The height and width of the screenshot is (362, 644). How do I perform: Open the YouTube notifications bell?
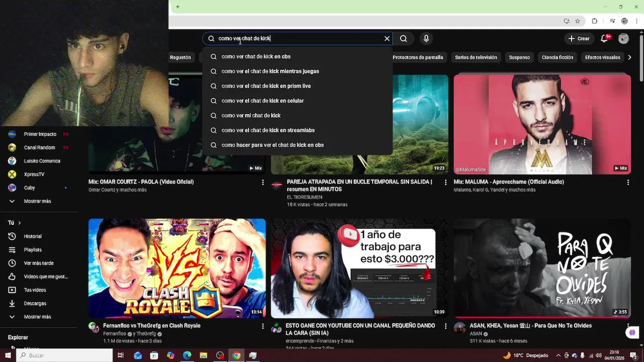coord(605,39)
